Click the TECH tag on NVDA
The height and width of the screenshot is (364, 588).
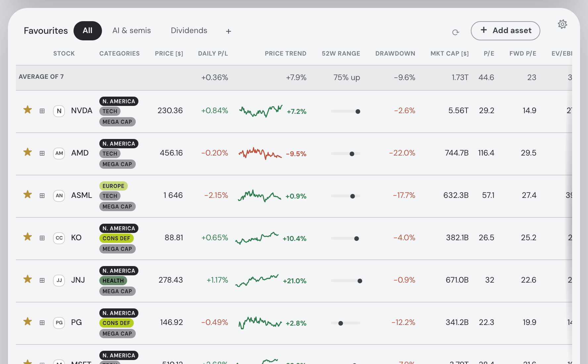coord(110,111)
